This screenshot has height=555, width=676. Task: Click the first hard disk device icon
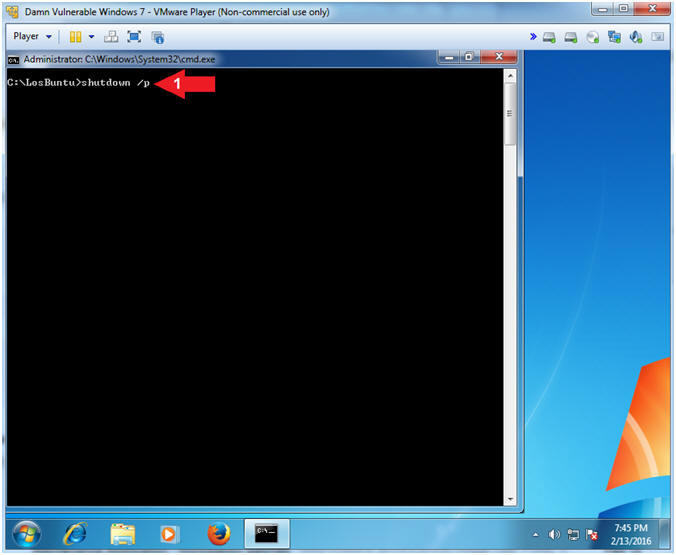click(x=549, y=38)
